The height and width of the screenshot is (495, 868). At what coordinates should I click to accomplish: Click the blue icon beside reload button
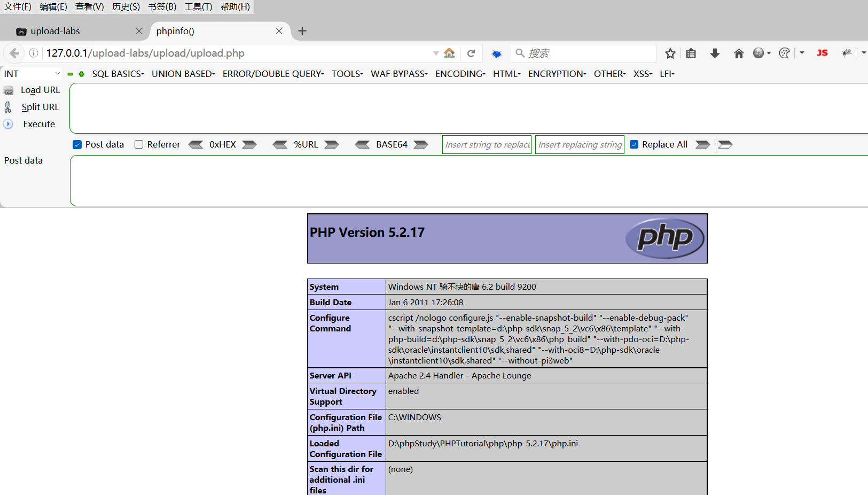497,53
